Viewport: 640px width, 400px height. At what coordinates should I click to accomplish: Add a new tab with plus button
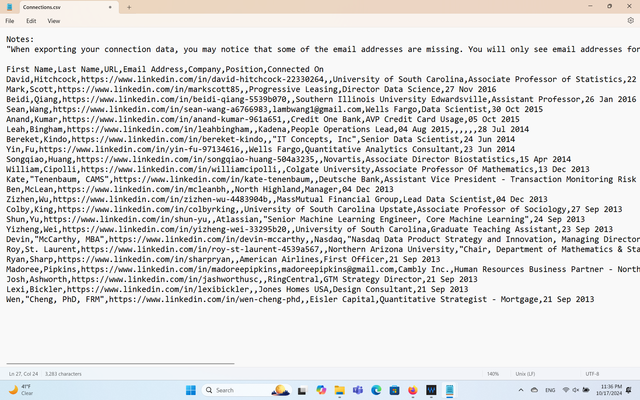click(x=129, y=7)
